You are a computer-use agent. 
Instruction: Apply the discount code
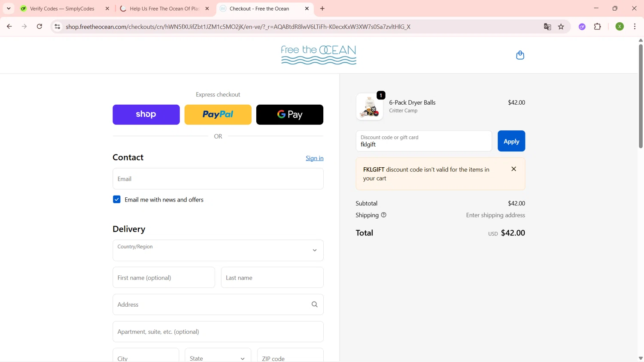click(x=511, y=141)
